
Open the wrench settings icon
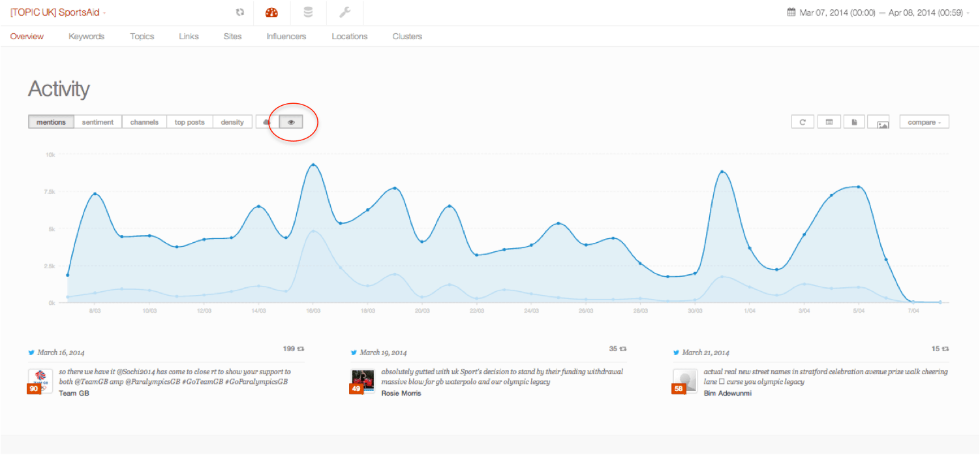345,12
